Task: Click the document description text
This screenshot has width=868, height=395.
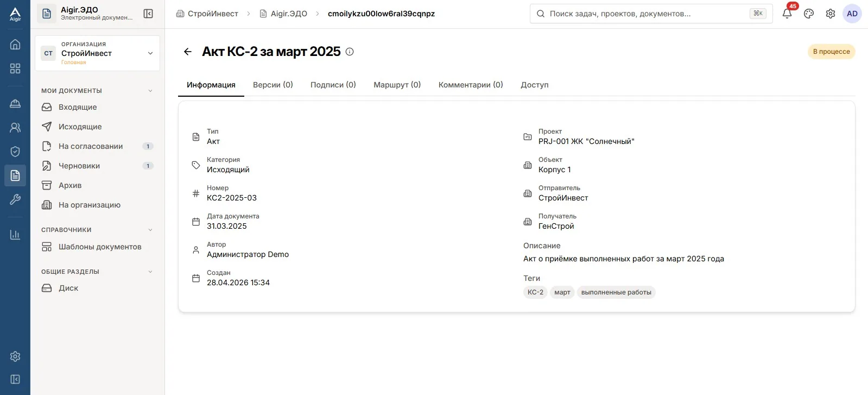Action: pyautogui.click(x=624, y=259)
